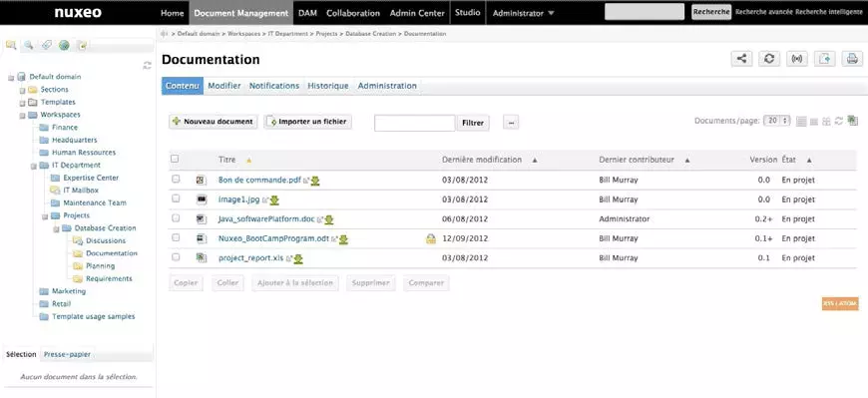Switch to the compact list view icon
This screenshot has width=868, height=398.
[x=814, y=122]
